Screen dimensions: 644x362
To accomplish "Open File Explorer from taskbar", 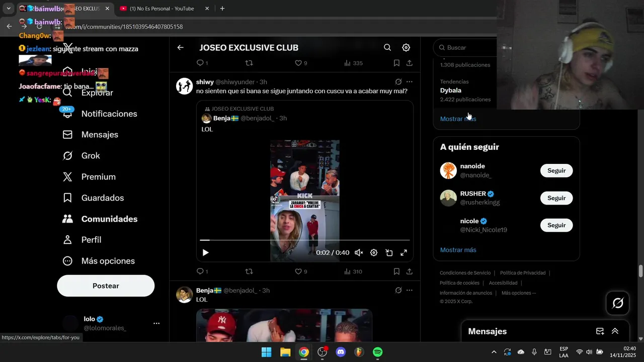I will pyautogui.click(x=285, y=352).
